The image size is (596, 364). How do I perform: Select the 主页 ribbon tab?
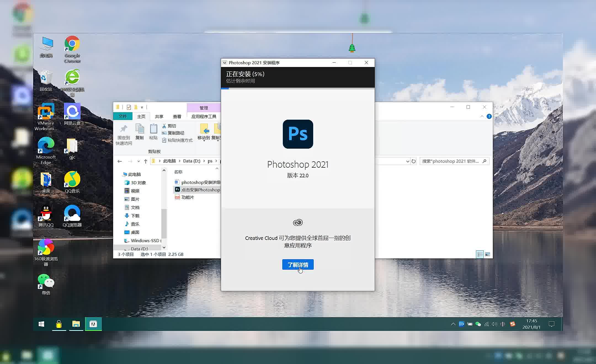141,116
